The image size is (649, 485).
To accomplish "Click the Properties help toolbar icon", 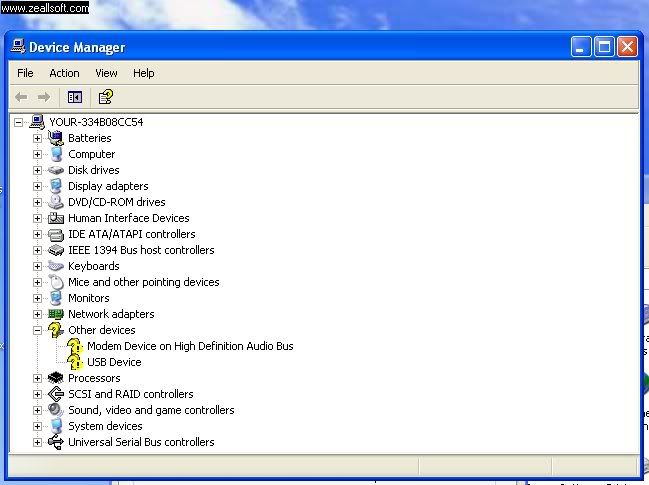I will coord(106,97).
